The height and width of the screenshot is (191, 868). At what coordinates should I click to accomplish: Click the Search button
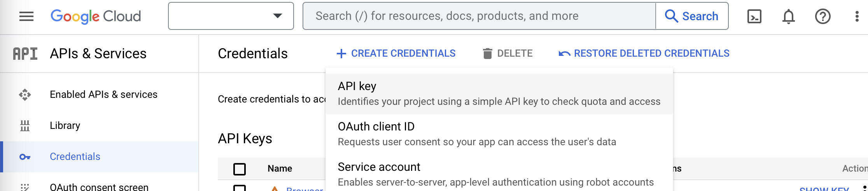point(692,16)
